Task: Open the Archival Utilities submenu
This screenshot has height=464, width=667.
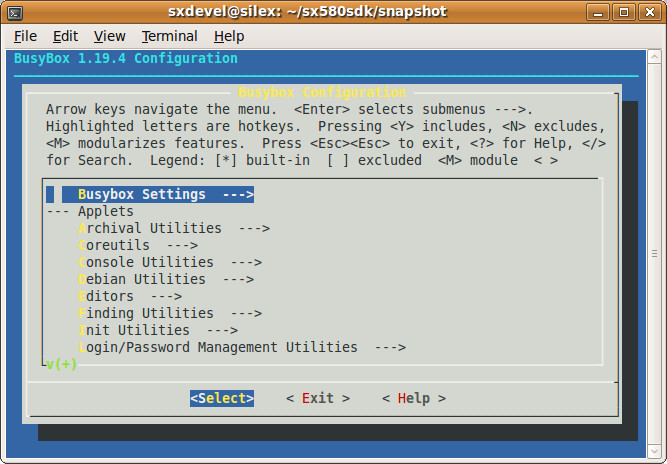Action: (x=174, y=228)
